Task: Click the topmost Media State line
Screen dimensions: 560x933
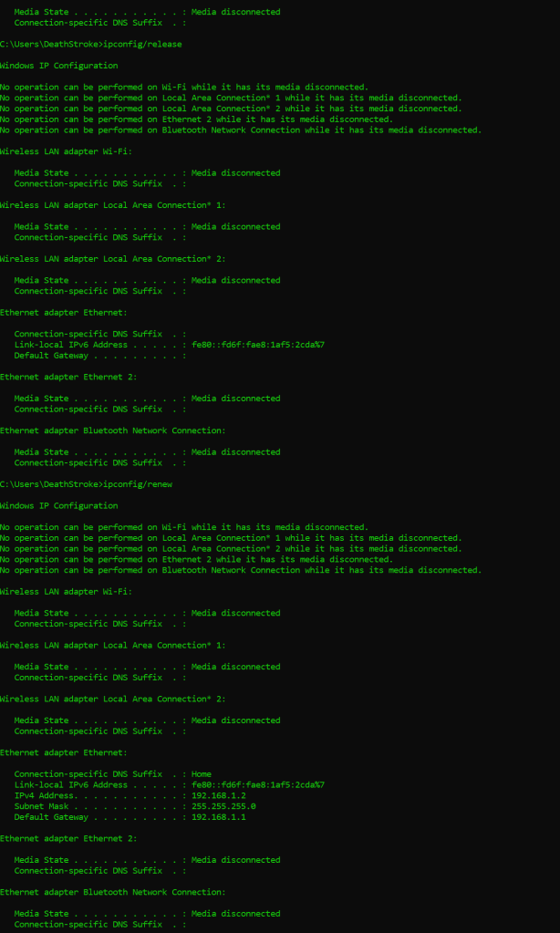Action: point(147,12)
